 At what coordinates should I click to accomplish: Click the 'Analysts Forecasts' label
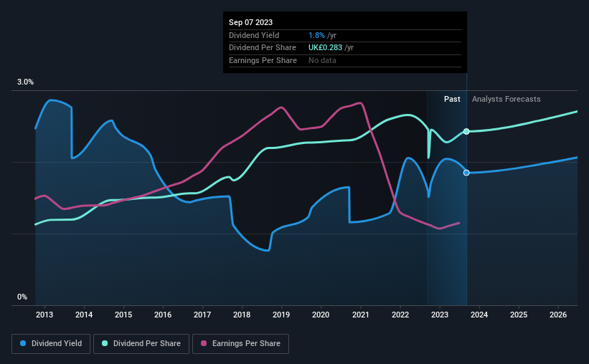coord(506,99)
